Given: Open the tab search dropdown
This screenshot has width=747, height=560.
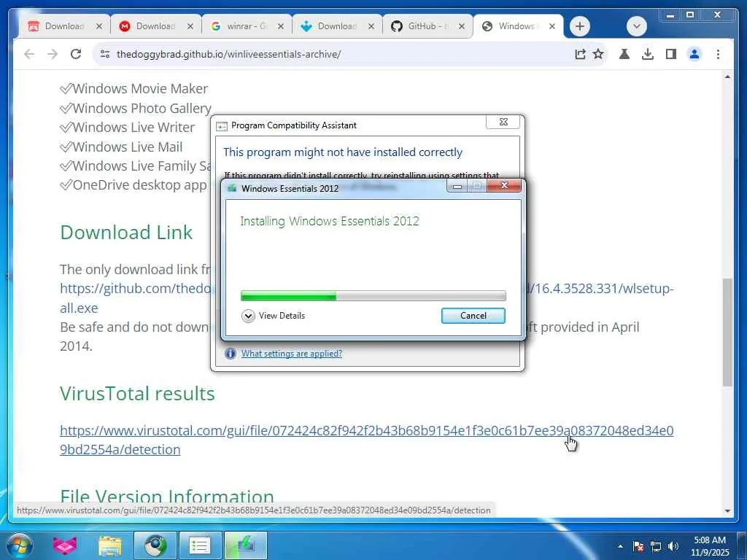Looking at the screenshot, I should pyautogui.click(x=637, y=26).
